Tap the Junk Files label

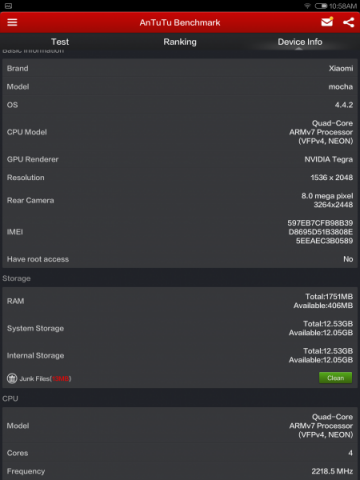click(45, 379)
